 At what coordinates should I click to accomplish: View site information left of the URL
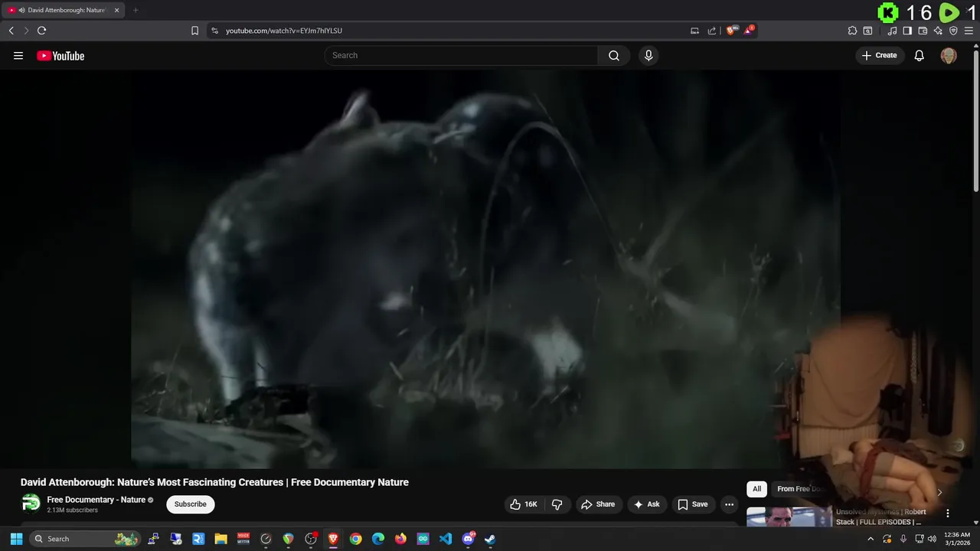pyautogui.click(x=214, y=31)
